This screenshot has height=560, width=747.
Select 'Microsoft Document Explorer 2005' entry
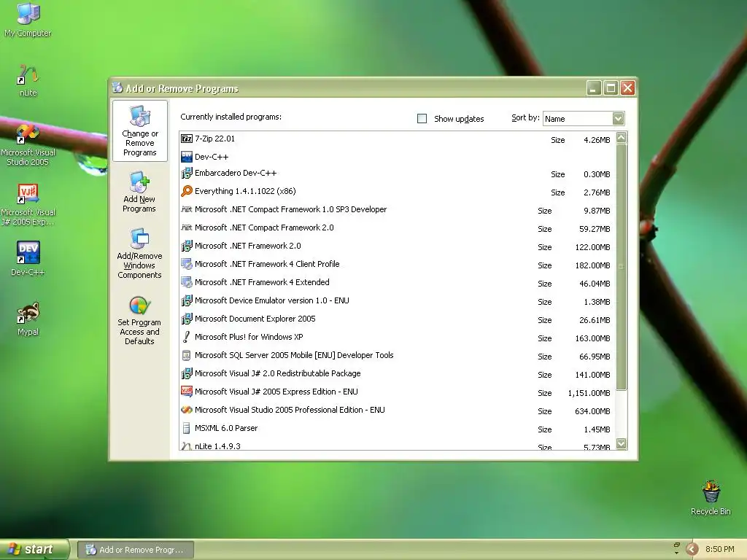(x=398, y=319)
